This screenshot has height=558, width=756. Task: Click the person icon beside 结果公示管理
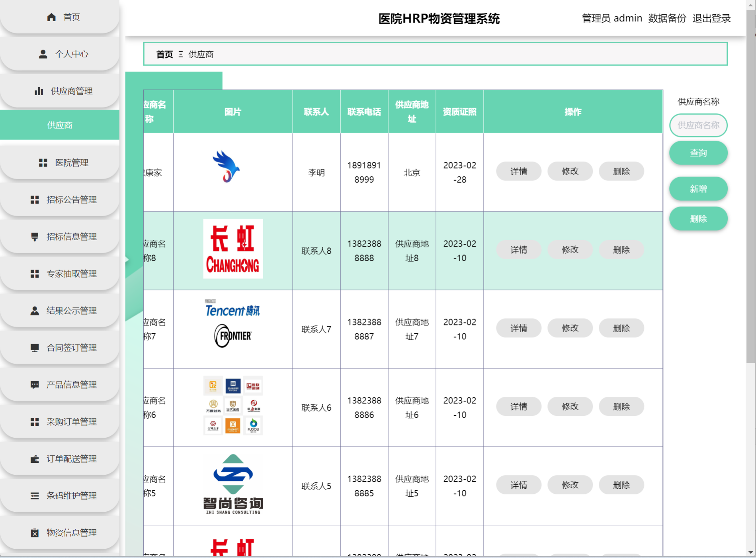35,311
